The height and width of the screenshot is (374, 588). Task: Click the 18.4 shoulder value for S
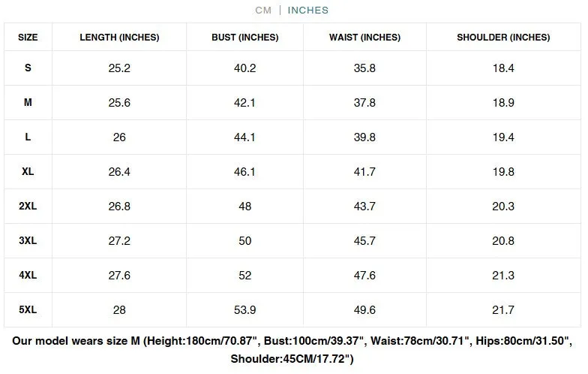(x=503, y=68)
